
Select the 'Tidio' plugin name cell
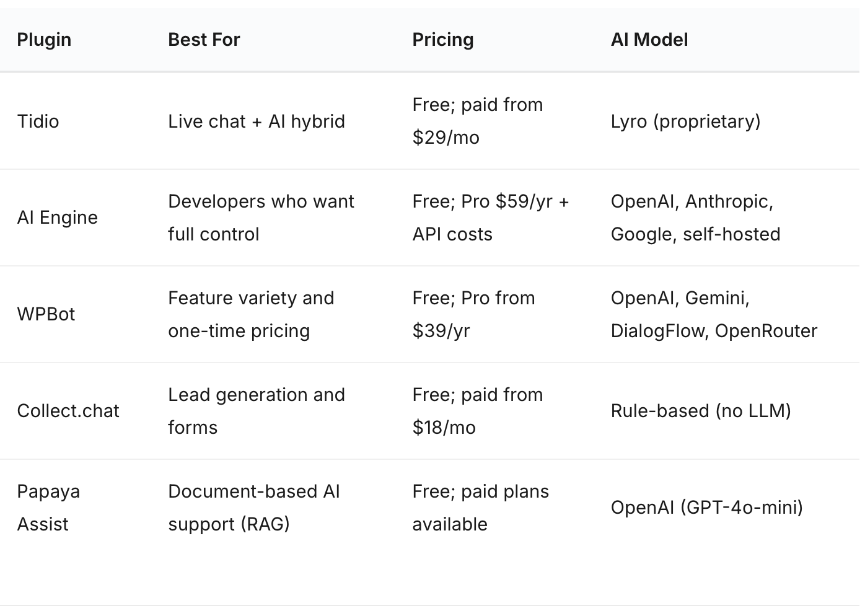pos(38,121)
